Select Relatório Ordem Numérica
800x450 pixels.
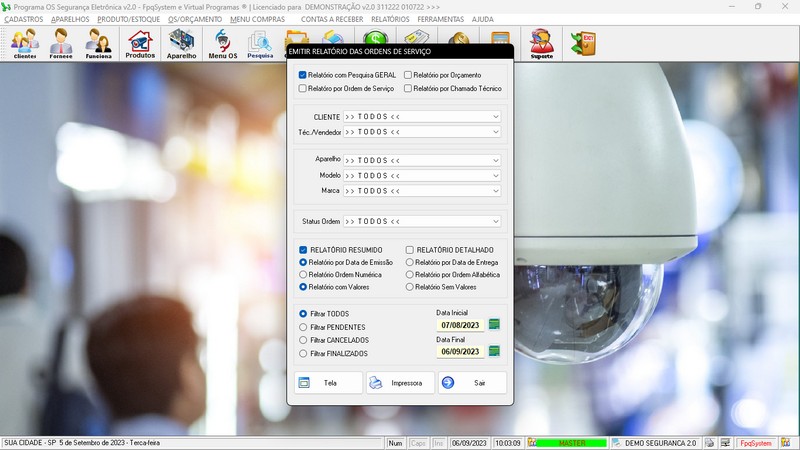(x=303, y=274)
